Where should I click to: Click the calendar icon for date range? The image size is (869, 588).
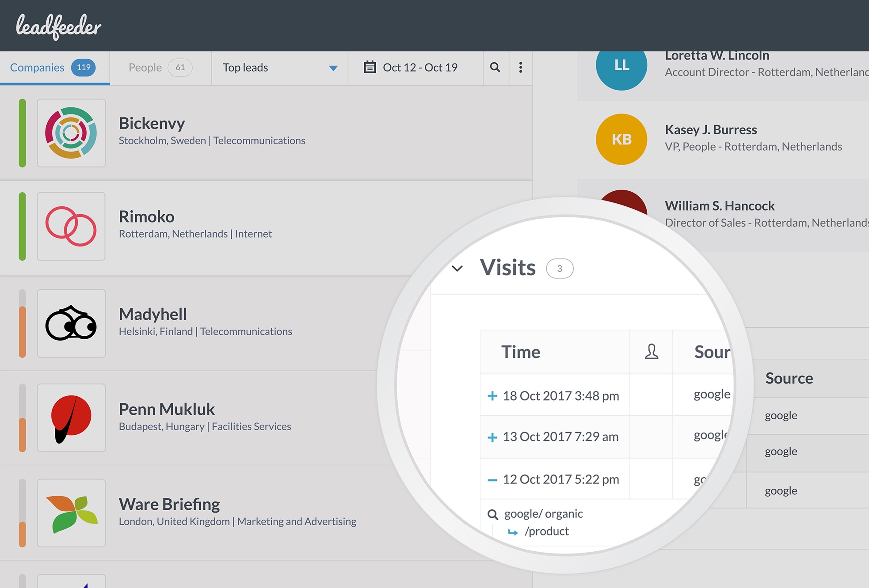[370, 67]
